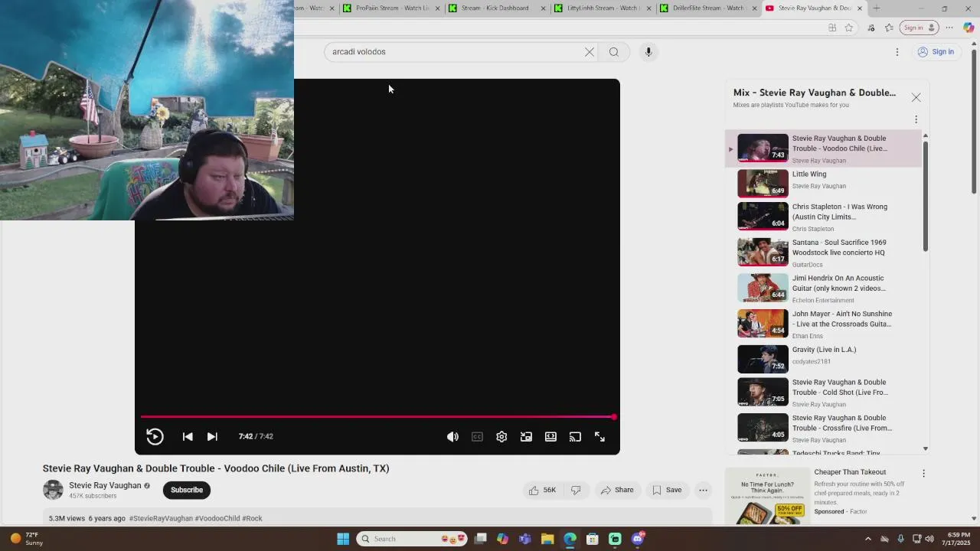Open Cheaper Than Takeout sponsored ad
Image resolution: width=980 pixels, height=551 pixels.
pyautogui.click(x=850, y=472)
